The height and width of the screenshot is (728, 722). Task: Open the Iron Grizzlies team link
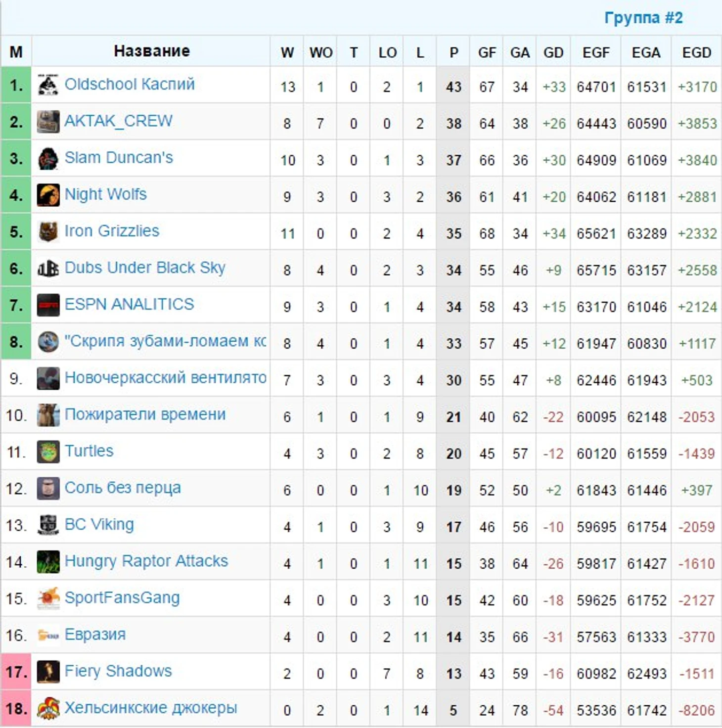pyautogui.click(x=112, y=231)
